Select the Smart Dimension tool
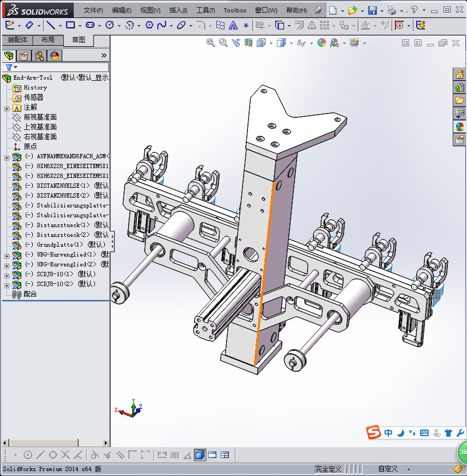Image resolution: width=467 pixels, height=476 pixels. [x=29, y=25]
